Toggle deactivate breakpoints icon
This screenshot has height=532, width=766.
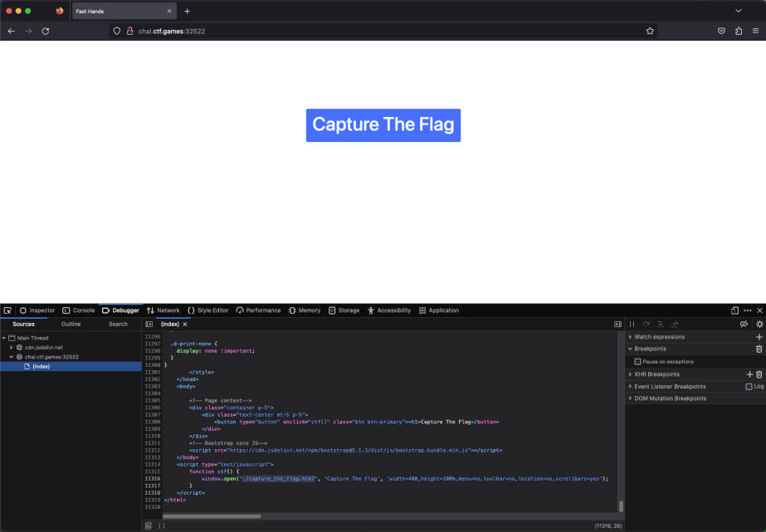point(744,325)
